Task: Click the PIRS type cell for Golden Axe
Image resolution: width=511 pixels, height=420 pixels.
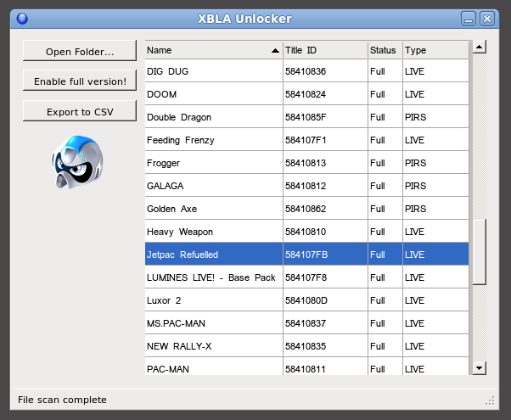Action: click(x=436, y=209)
